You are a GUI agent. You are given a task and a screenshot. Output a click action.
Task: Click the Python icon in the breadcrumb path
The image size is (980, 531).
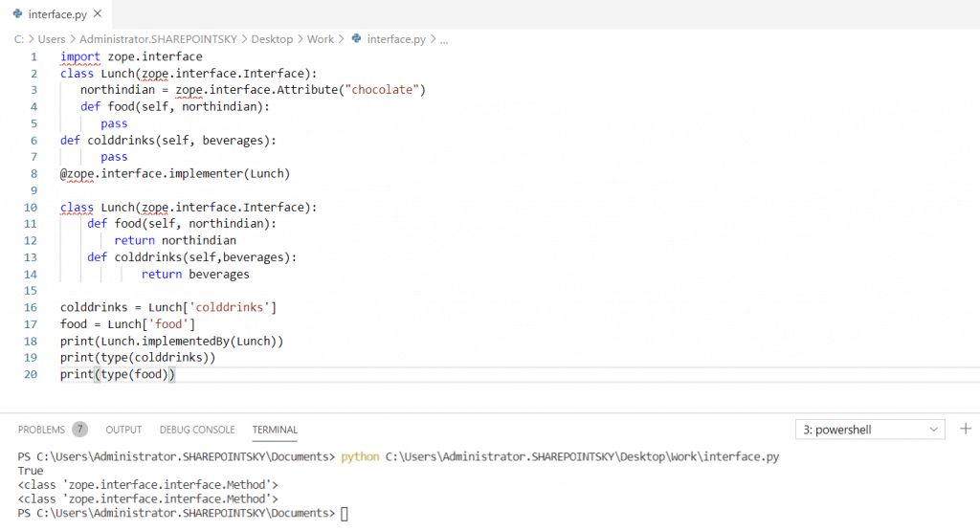tap(357, 39)
